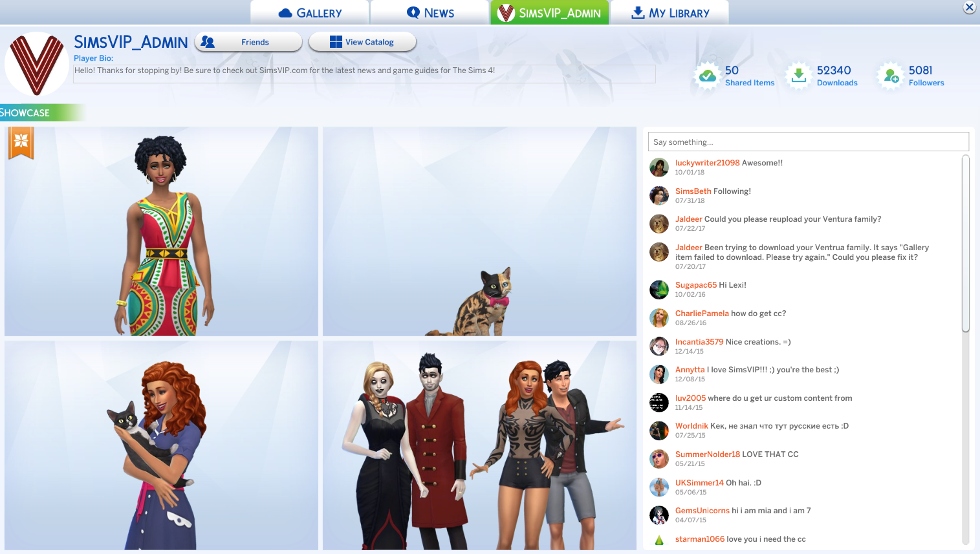Click the Followers person icon
The image size is (980, 554).
pyautogui.click(x=891, y=76)
